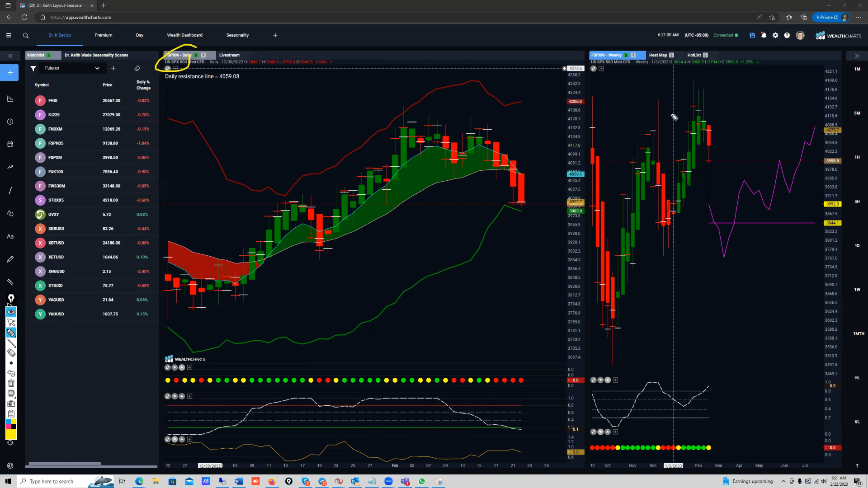Open the hamburger main menu
This screenshot has width=868, height=488.
pos(9,35)
